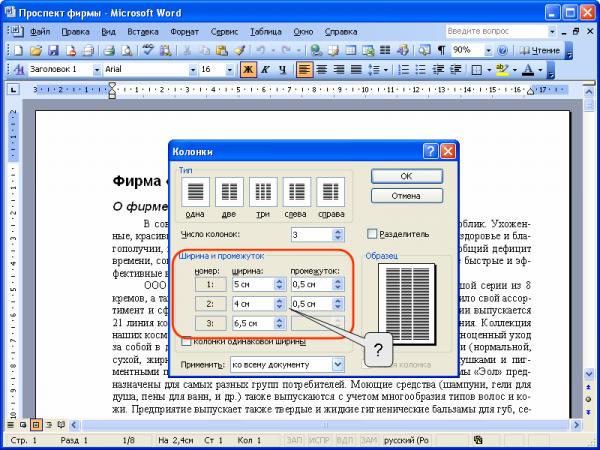Viewport: 600px width, 450px height.
Task: Set Align Right paragraph alignment
Action: [x=339, y=70]
